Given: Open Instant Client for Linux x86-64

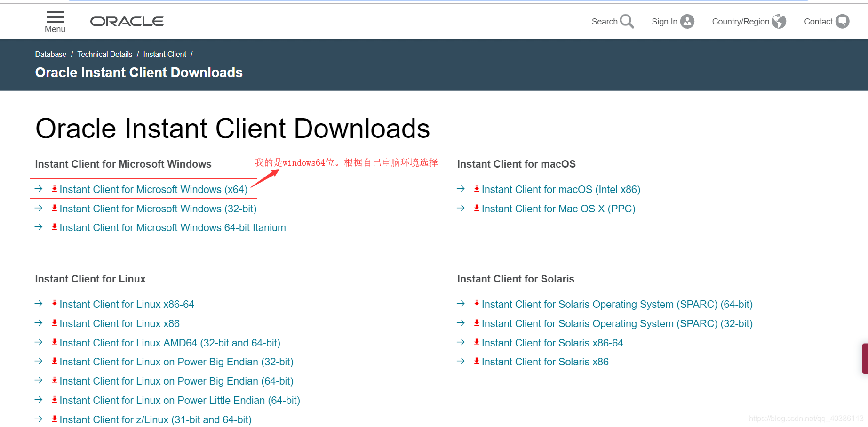Looking at the screenshot, I should (x=127, y=304).
